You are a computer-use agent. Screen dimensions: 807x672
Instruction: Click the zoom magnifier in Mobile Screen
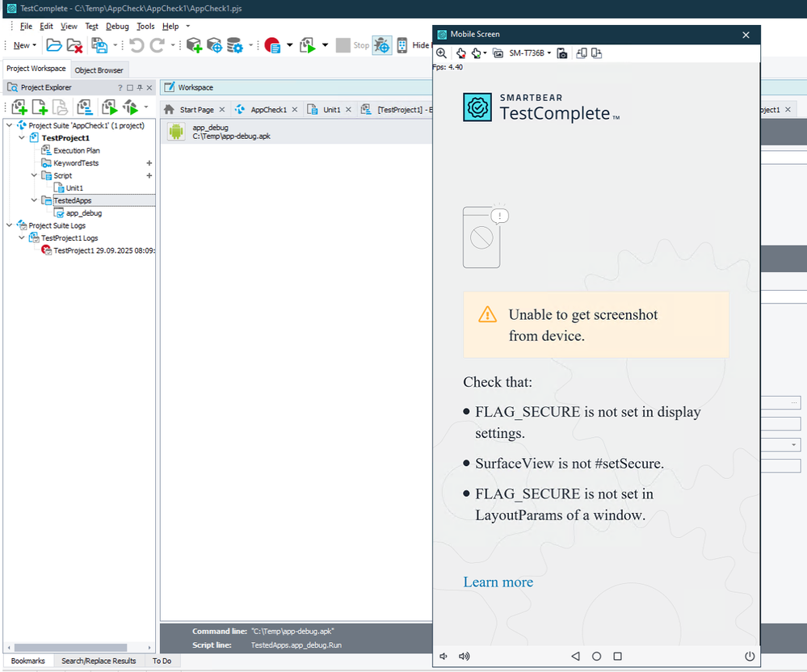(441, 53)
